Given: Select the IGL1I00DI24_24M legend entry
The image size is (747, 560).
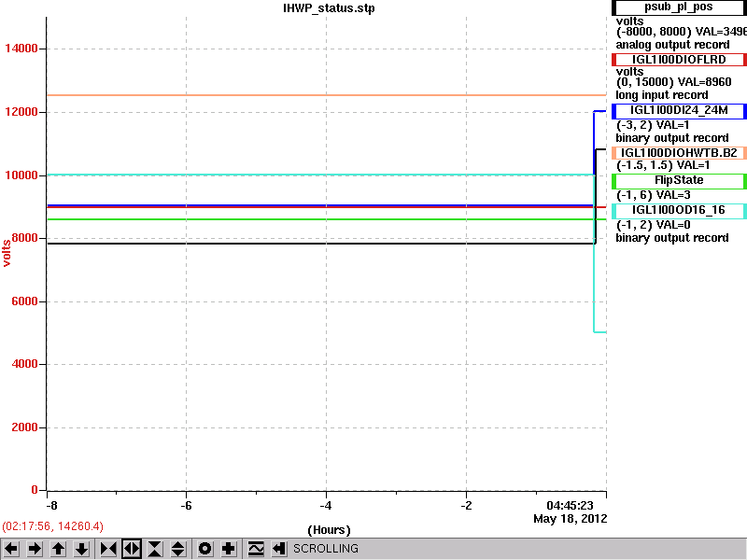Looking at the screenshot, I should (679, 110).
